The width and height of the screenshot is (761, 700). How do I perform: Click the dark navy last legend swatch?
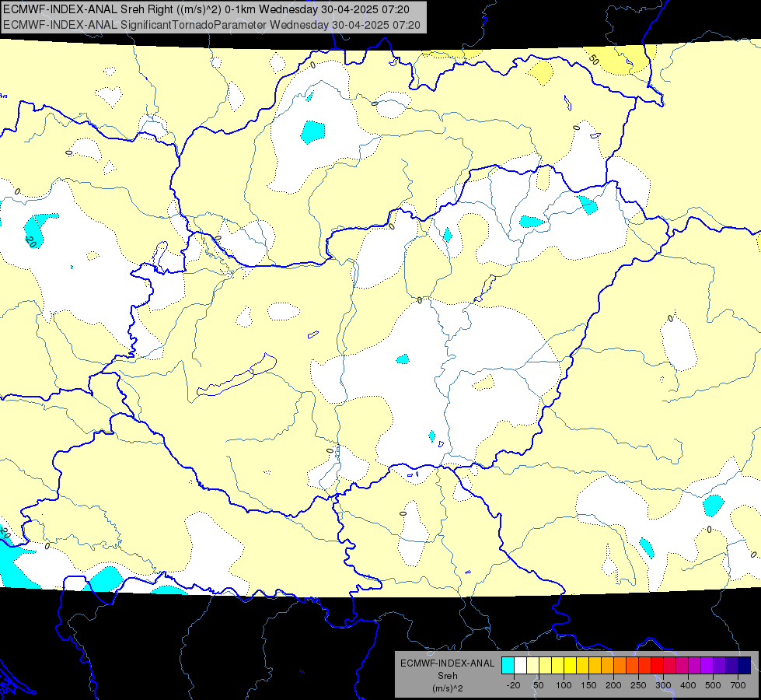pyautogui.click(x=745, y=665)
